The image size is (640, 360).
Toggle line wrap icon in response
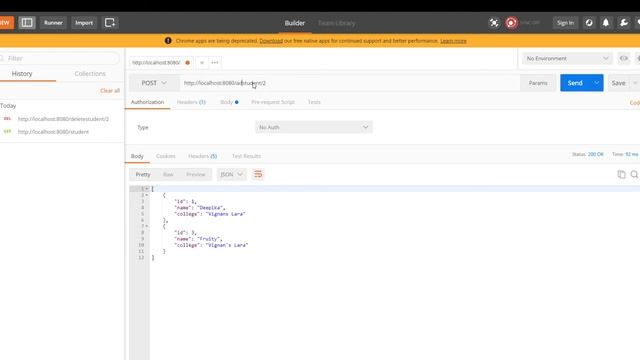[x=258, y=174]
